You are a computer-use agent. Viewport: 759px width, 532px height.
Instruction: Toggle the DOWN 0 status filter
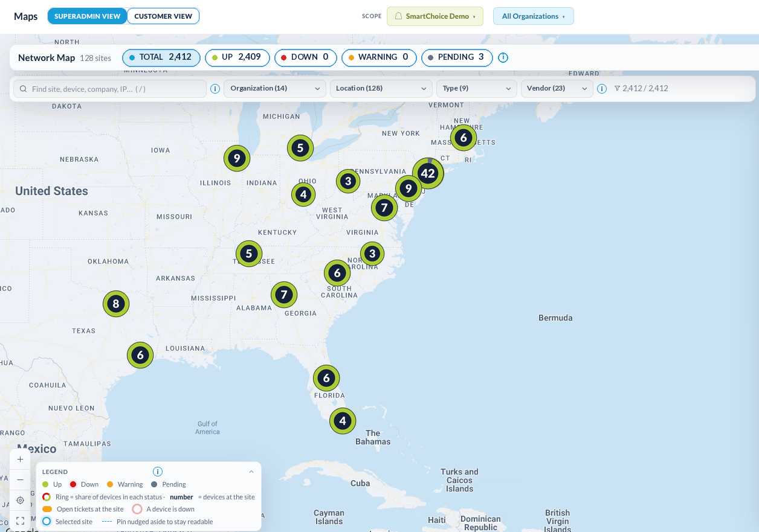pos(306,57)
